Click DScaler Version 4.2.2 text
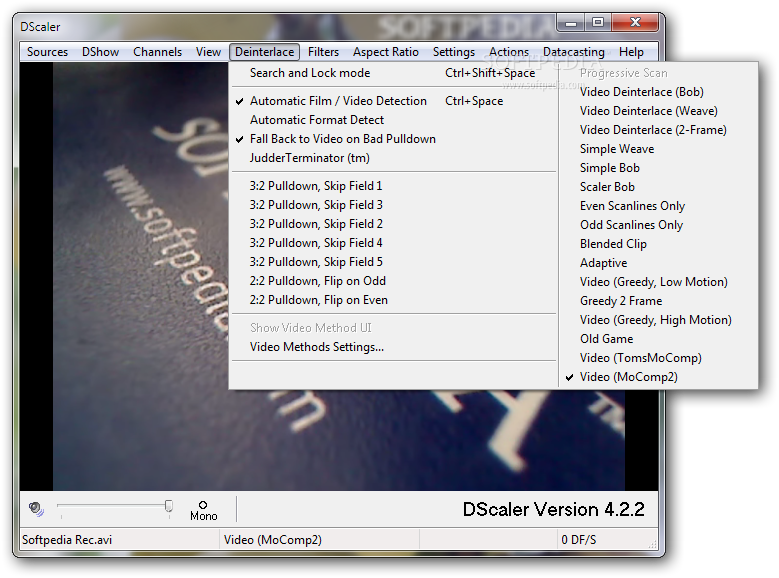779x578 pixels. click(x=553, y=509)
